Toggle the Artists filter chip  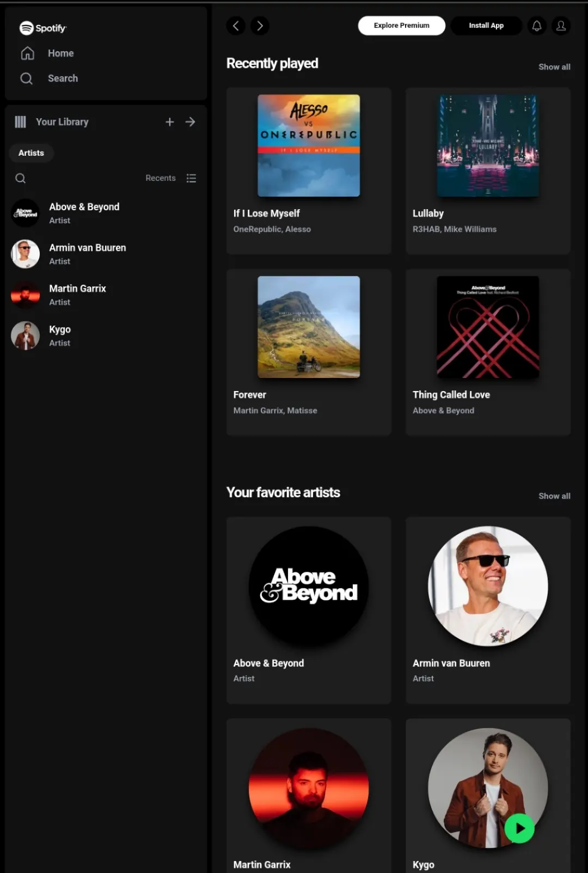point(31,153)
